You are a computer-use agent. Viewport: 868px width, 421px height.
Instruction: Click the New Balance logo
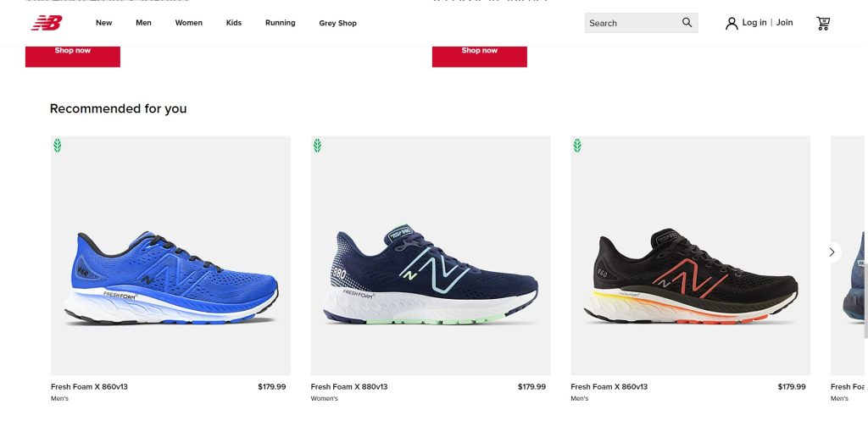coord(47,23)
